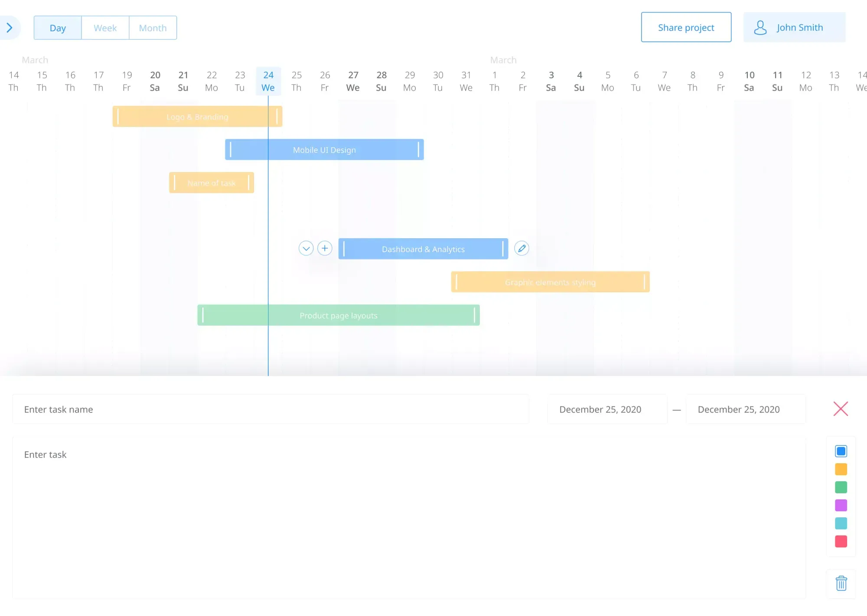Open the end date December 25 picker

tap(746, 409)
